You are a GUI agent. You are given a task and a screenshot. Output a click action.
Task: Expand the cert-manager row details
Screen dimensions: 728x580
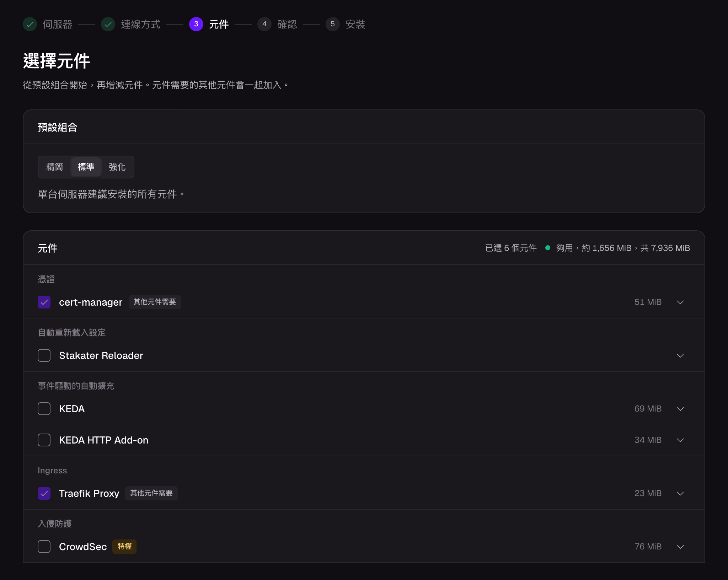680,302
